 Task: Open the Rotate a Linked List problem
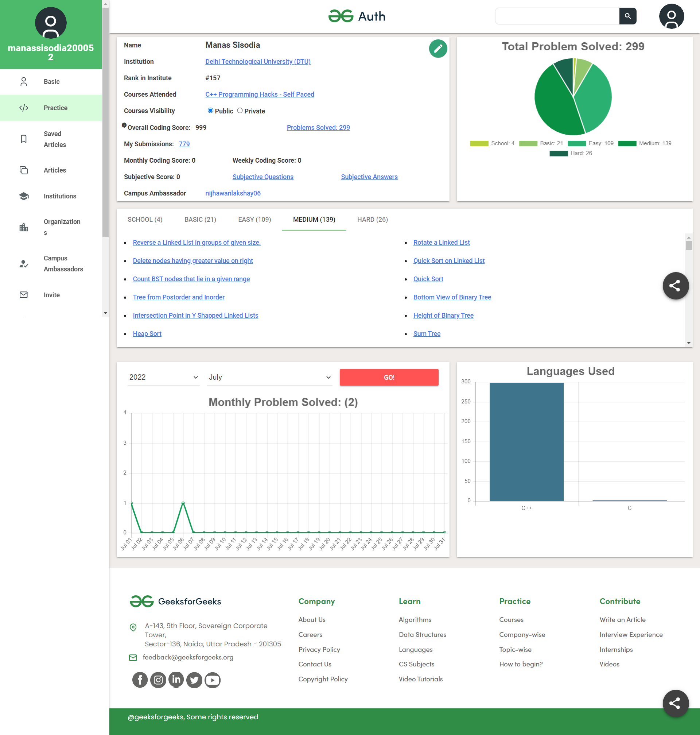pyautogui.click(x=441, y=243)
